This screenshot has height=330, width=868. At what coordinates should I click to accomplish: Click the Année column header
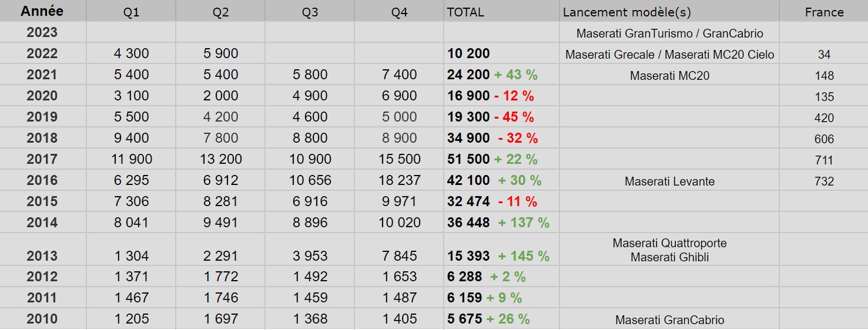[42, 11]
